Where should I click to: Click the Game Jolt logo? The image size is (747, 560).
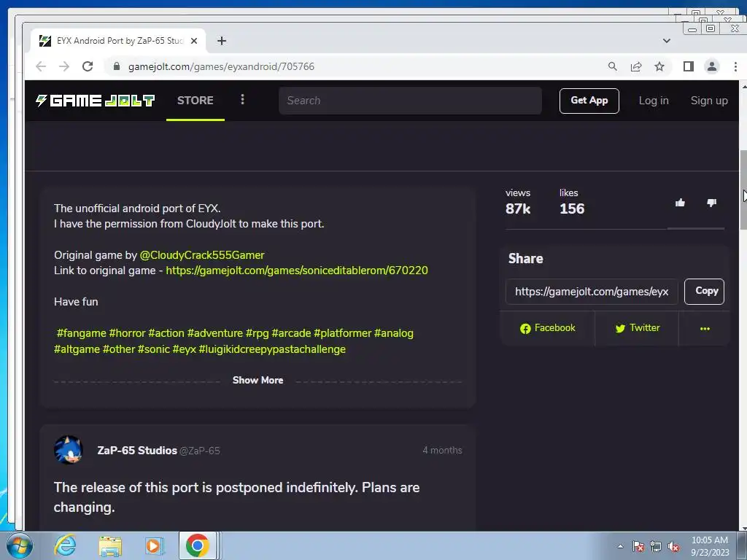(x=96, y=101)
